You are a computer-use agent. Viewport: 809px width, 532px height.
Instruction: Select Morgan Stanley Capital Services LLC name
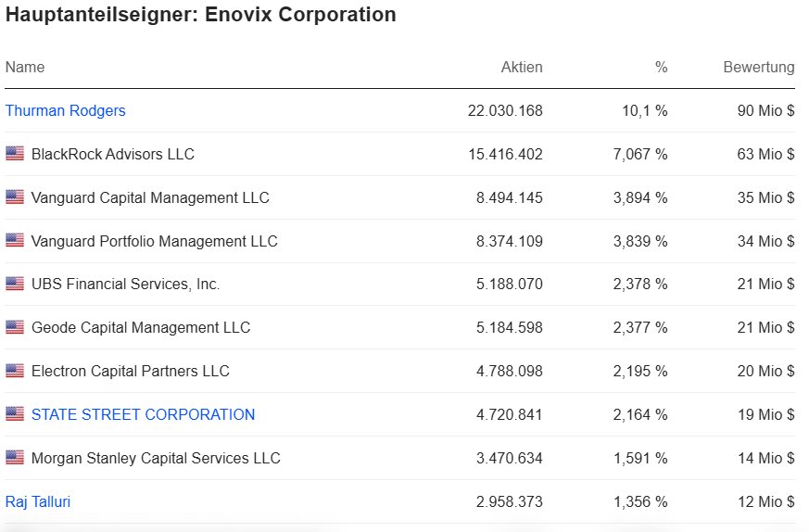click(156, 458)
